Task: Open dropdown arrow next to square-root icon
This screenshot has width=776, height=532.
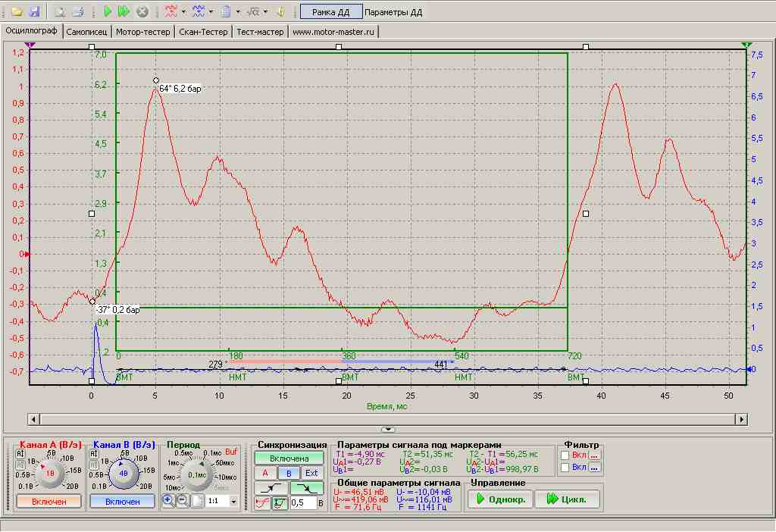Action: (x=266, y=11)
